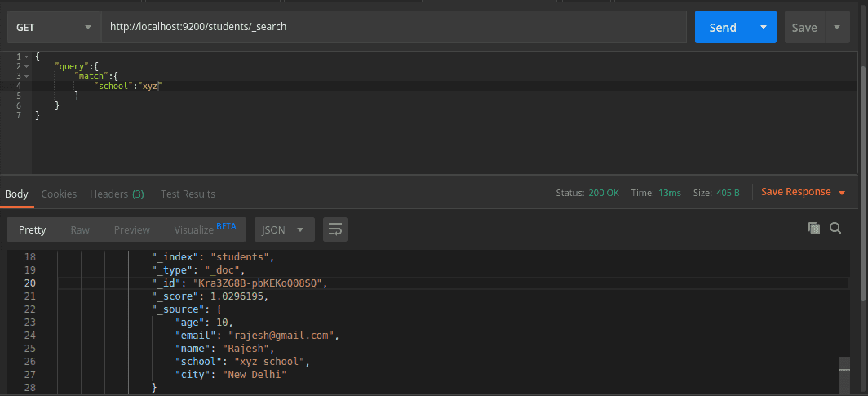Viewport: 868px width, 396px height.
Task: Expand the Send button arrow options
Action: (764, 27)
